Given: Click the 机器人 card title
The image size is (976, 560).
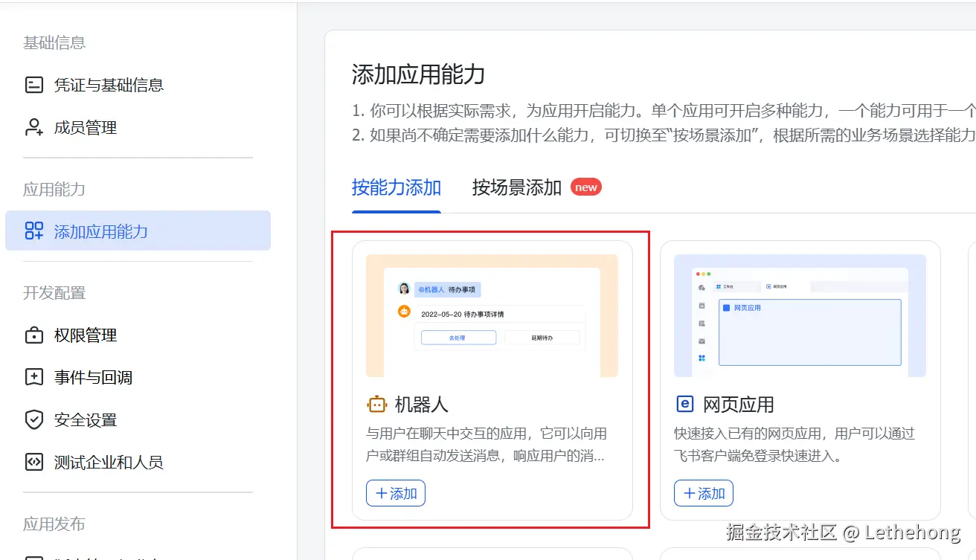Looking at the screenshot, I should [422, 405].
